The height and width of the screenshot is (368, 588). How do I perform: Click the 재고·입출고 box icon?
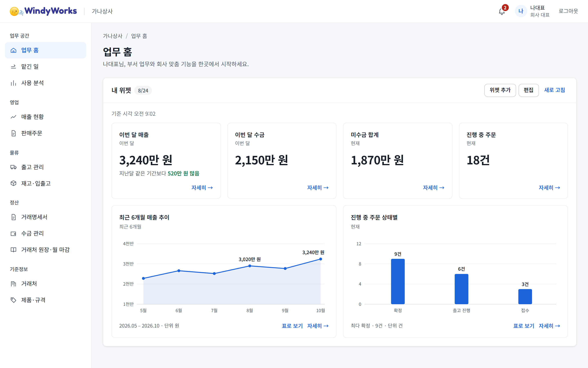[13, 183]
